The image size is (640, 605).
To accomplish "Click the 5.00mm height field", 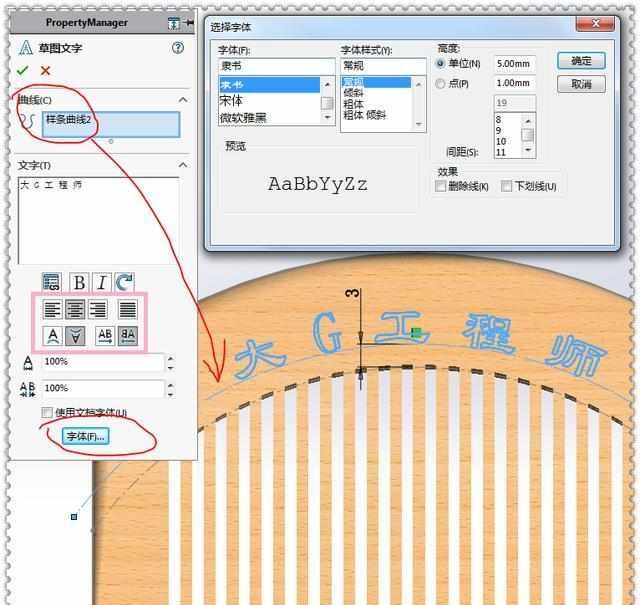I will (x=514, y=64).
